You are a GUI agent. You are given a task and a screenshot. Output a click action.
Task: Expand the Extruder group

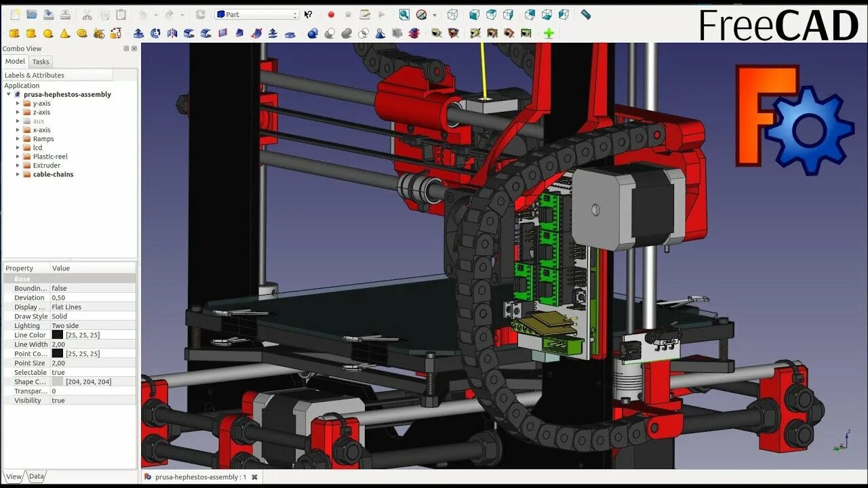click(18, 165)
